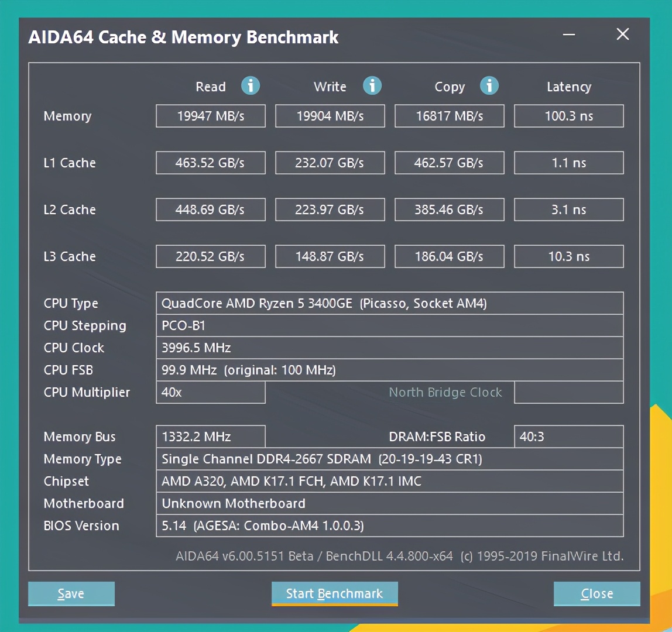Image resolution: width=672 pixels, height=632 pixels.
Task: Click the Write column info icon
Action: (372, 85)
